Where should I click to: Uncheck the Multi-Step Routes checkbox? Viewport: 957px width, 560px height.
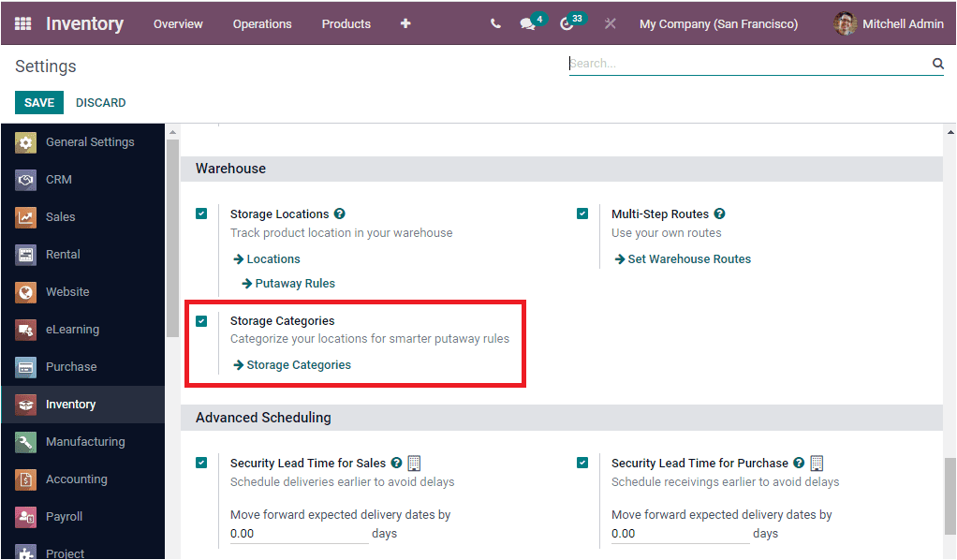pyautogui.click(x=582, y=214)
